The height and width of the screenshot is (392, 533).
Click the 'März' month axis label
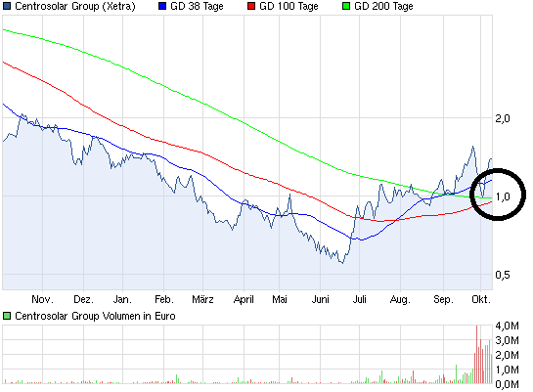pos(203,299)
